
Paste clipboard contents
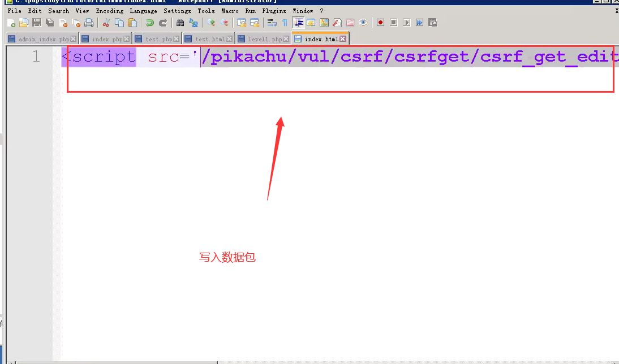132,23
